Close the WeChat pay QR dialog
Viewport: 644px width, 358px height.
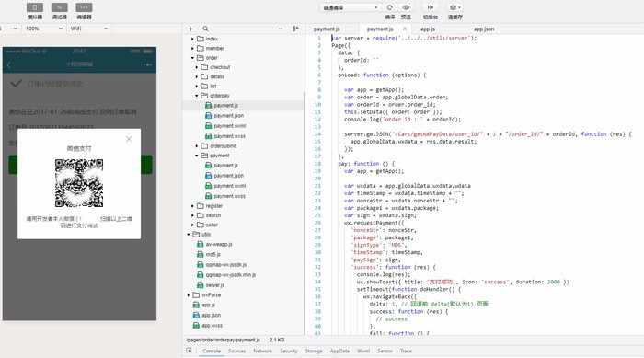click(x=129, y=139)
